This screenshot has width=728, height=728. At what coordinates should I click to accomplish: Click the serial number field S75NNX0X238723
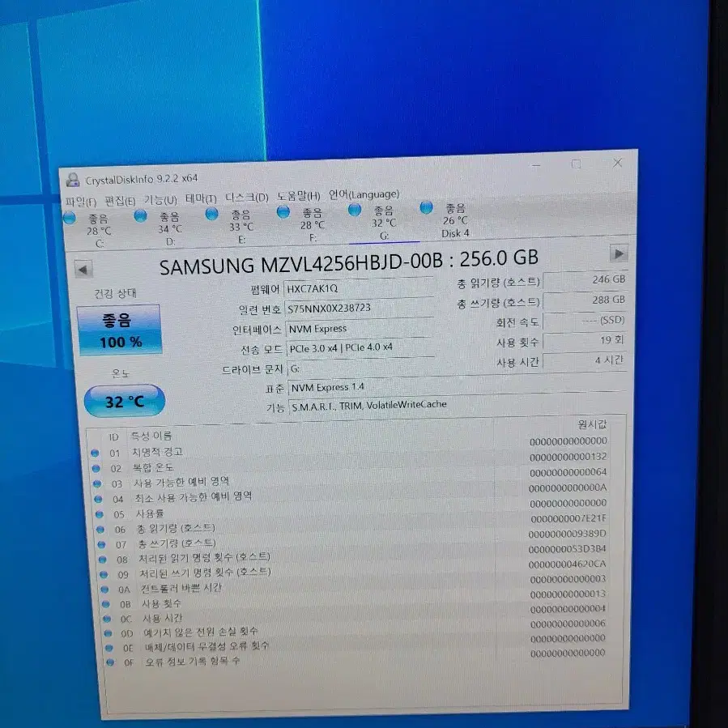[359, 308]
